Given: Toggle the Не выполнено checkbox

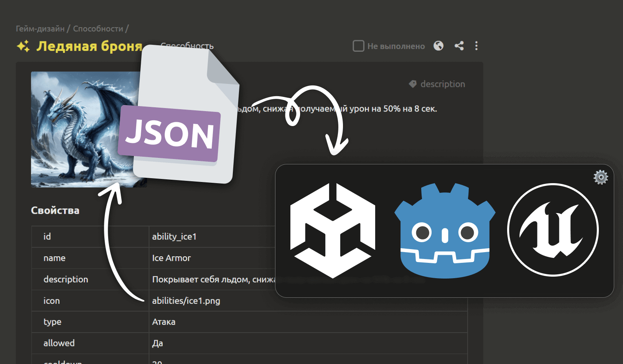Looking at the screenshot, I should pos(358,46).
